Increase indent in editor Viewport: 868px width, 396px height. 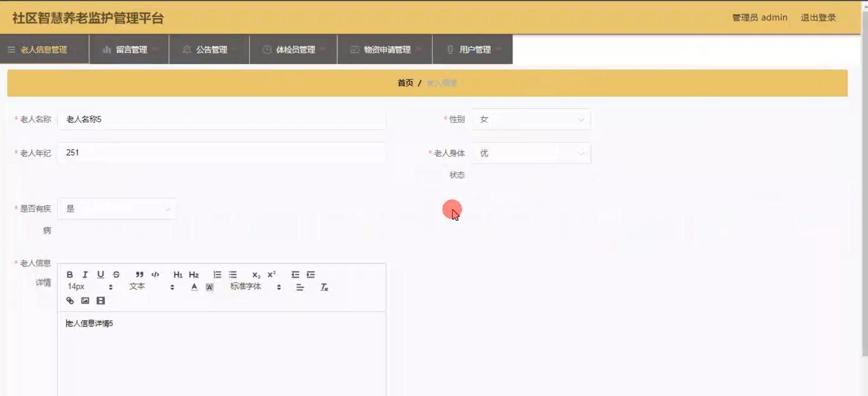coord(311,275)
